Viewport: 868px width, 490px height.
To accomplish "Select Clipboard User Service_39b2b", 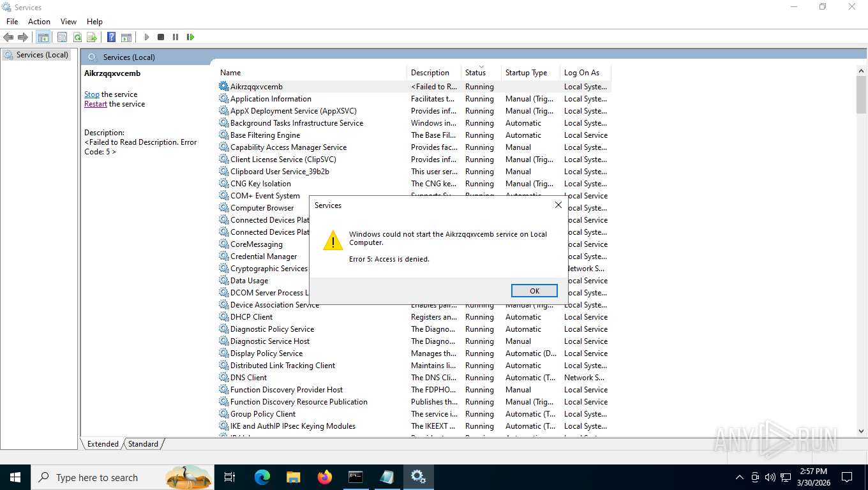I will click(414, 172).
